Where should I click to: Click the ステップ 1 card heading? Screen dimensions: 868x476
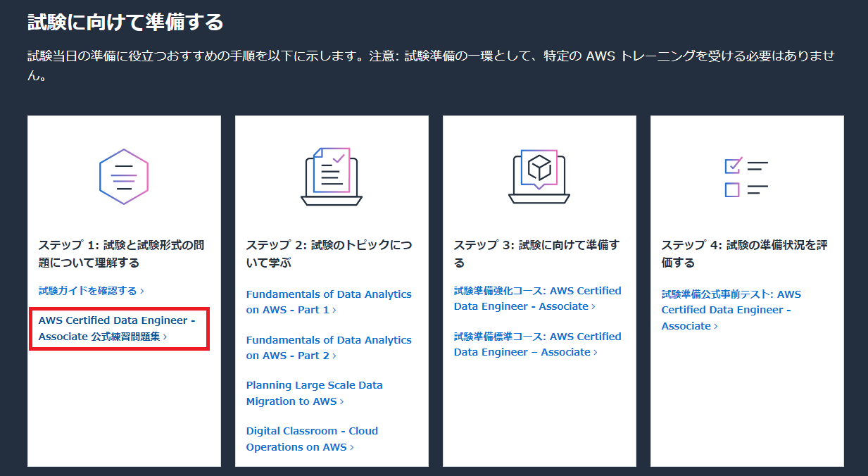[121, 253]
